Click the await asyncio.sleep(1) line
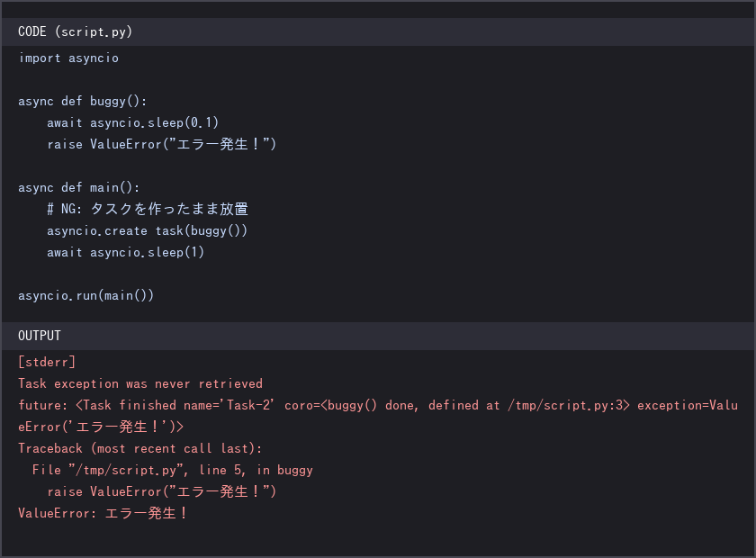 pyautogui.click(x=125, y=253)
